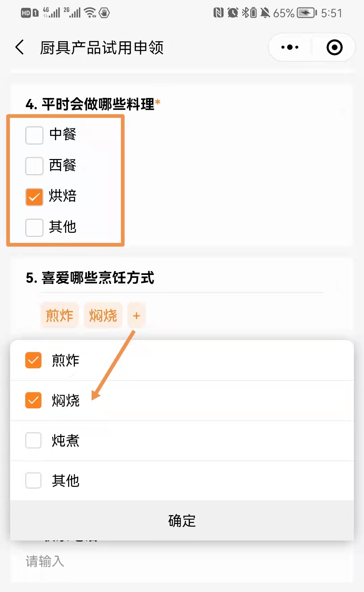Select 炖煮 in the dropdown list
Image resolution: width=364 pixels, height=592 pixels.
tap(33, 440)
